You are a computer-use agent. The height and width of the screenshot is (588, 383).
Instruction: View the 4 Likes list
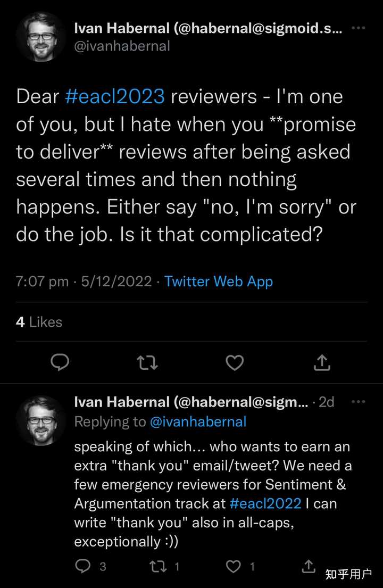click(39, 322)
